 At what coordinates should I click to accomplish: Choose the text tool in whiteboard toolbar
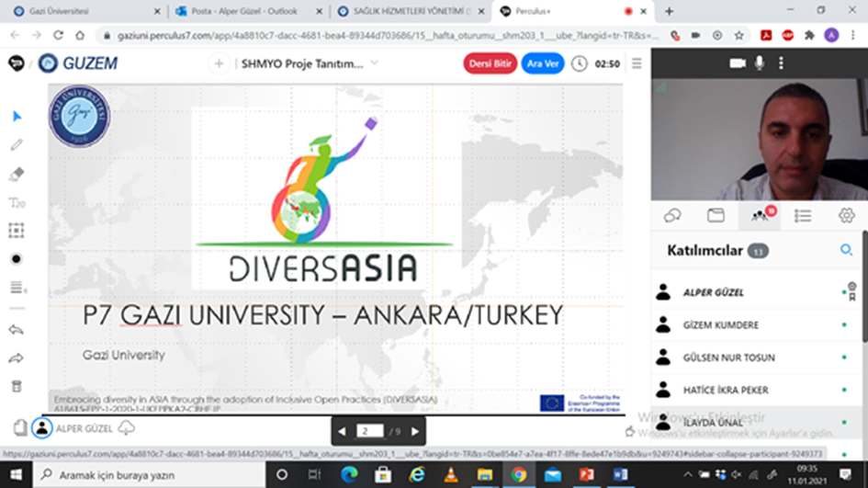click(x=17, y=203)
